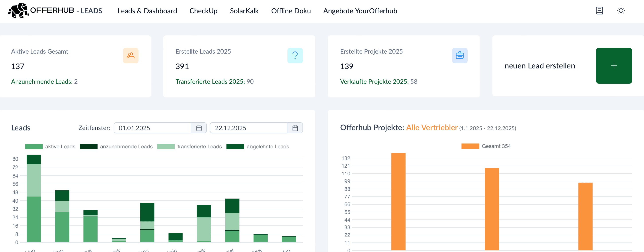This screenshot has width=644, height=252.
Task: Toggle the light/dark theme sun icon
Action: pyautogui.click(x=621, y=11)
